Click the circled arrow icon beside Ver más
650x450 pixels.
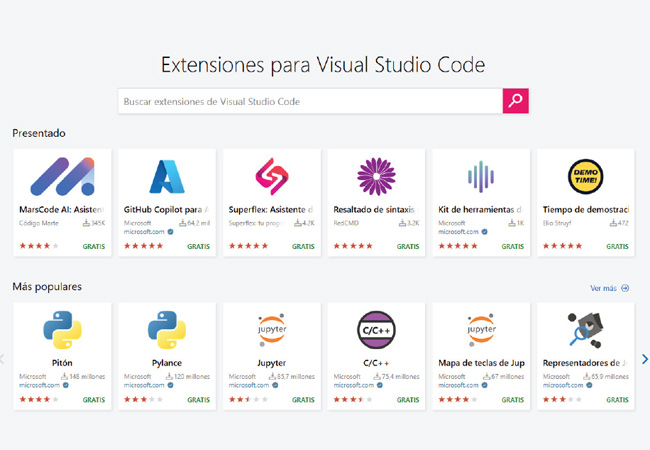coord(625,288)
